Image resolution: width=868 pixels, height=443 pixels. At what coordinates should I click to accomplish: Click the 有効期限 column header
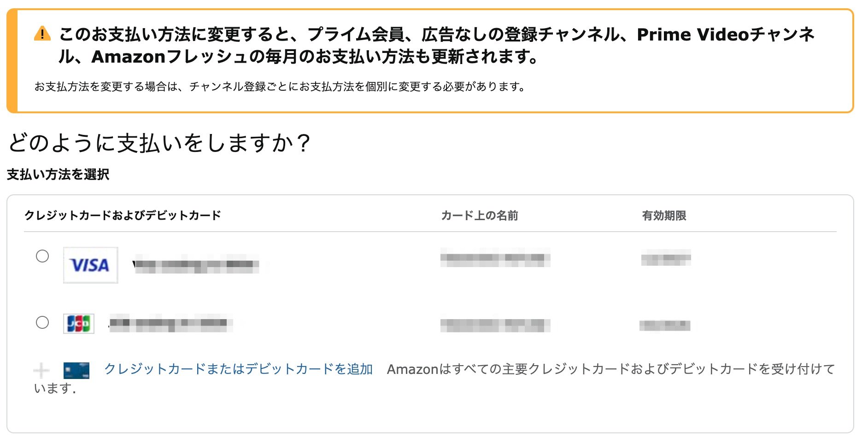point(664,216)
